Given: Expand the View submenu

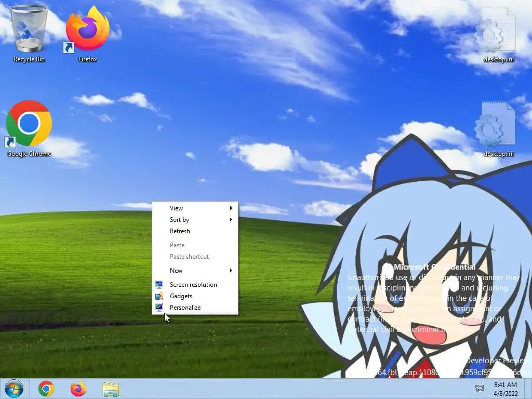Looking at the screenshot, I should click(195, 208).
